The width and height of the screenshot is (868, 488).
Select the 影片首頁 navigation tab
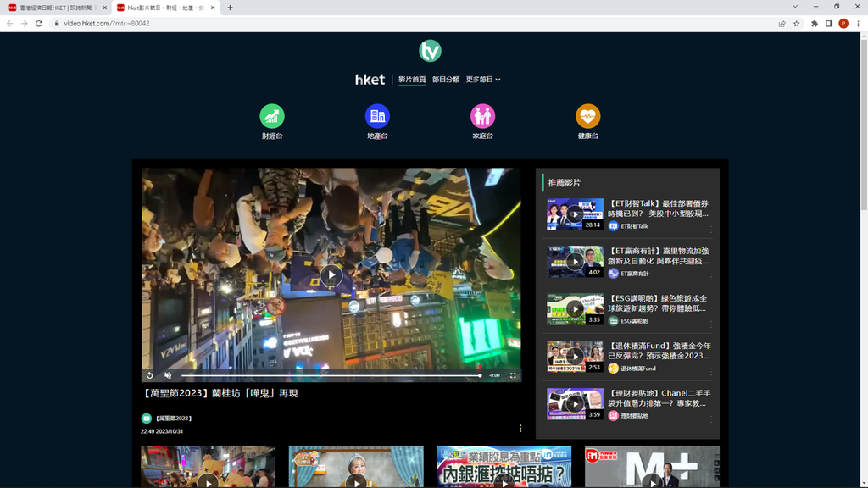coord(412,80)
